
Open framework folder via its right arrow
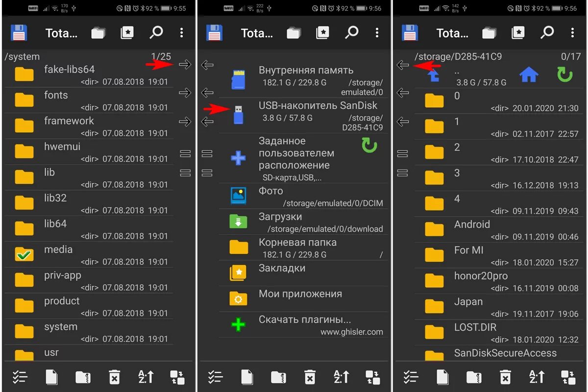[x=185, y=120]
